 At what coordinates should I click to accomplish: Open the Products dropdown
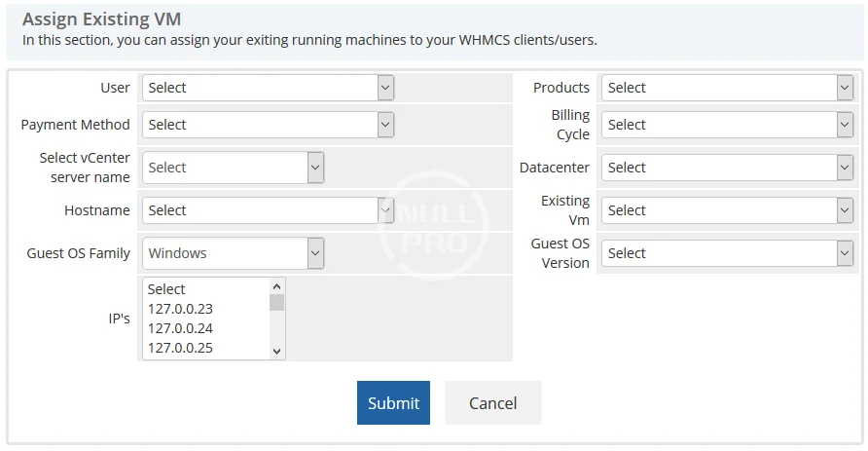coord(727,88)
